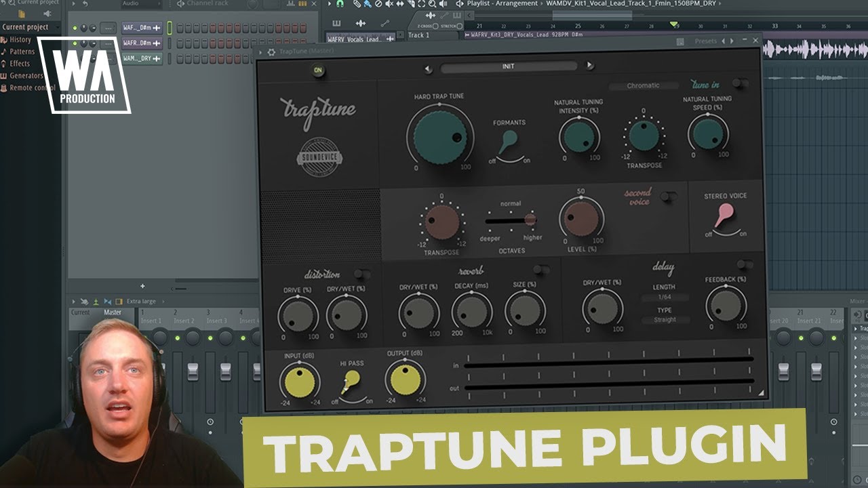
Task: Select the WAFR..D#m channel button
Action: (x=142, y=43)
